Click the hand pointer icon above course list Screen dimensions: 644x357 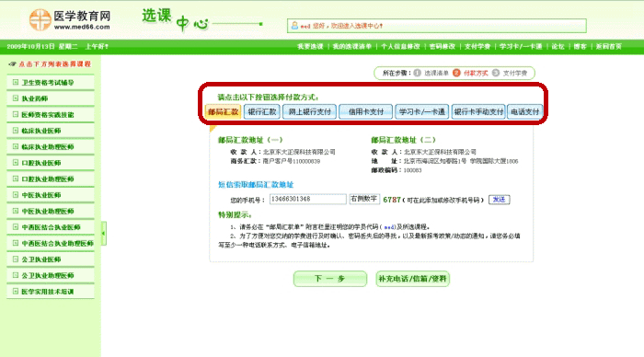(12, 64)
